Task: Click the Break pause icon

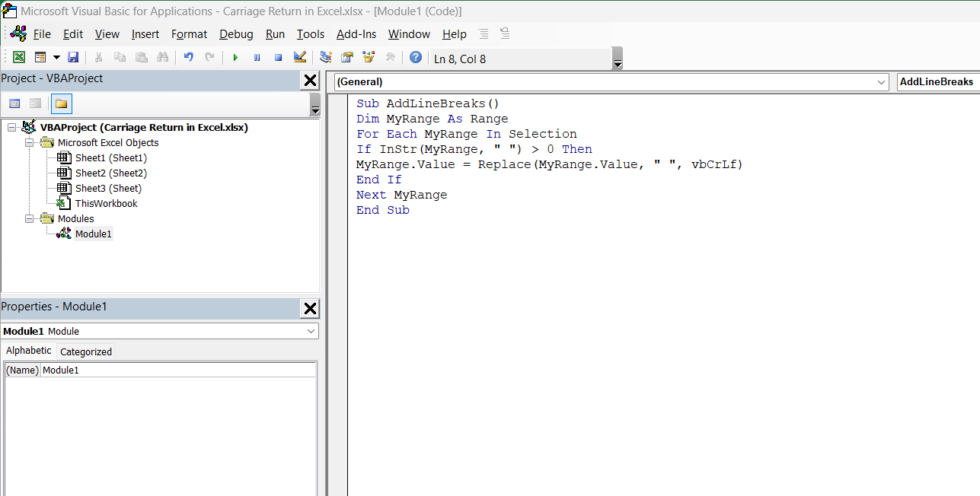Action: (257, 58)
